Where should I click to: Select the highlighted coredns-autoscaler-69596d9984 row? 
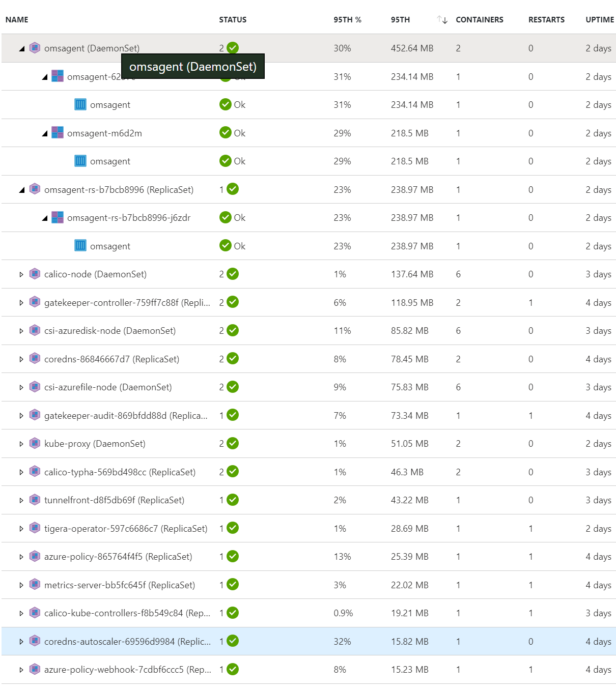(x=305, y=641)
